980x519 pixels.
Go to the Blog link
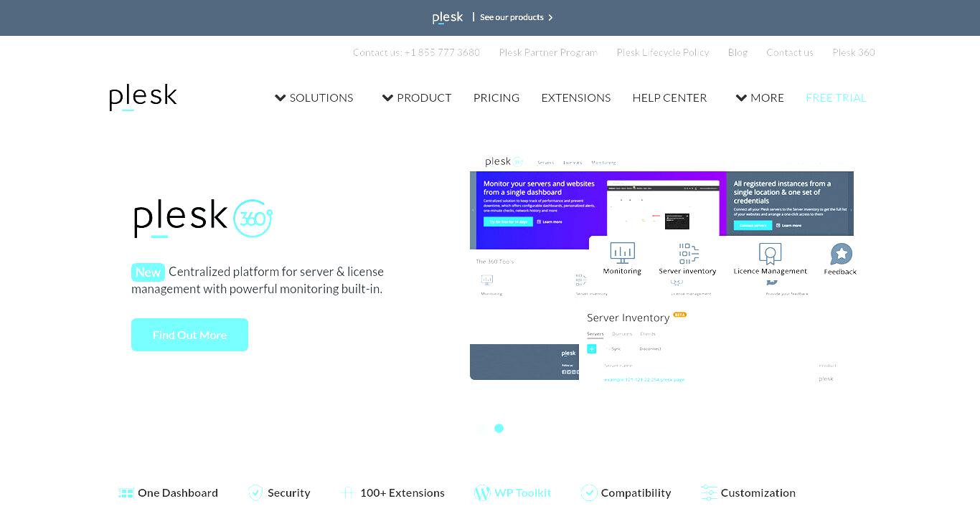738,52
